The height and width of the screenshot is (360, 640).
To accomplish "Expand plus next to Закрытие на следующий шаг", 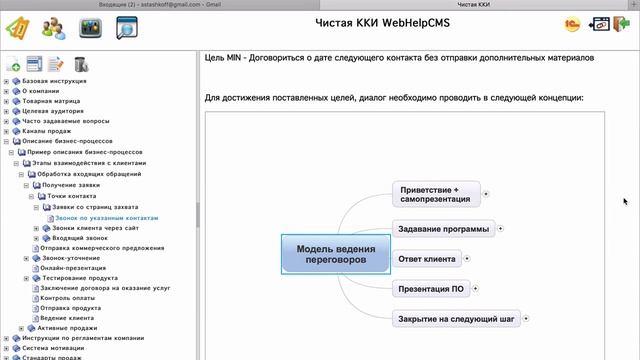I will point(526,318).
